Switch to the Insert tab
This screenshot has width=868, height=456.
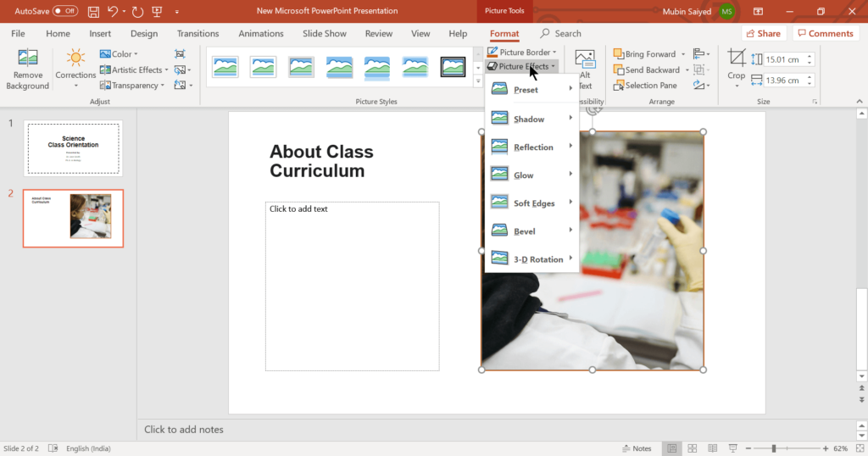click(x=100, y=34)
